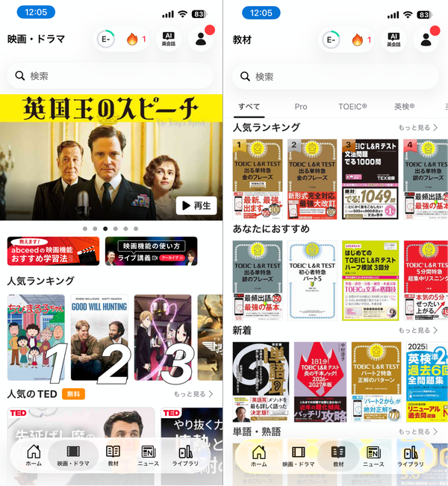Viewport: 448px width, 486px height.
Task: Open first TED talk card with man
Action: 81,446
